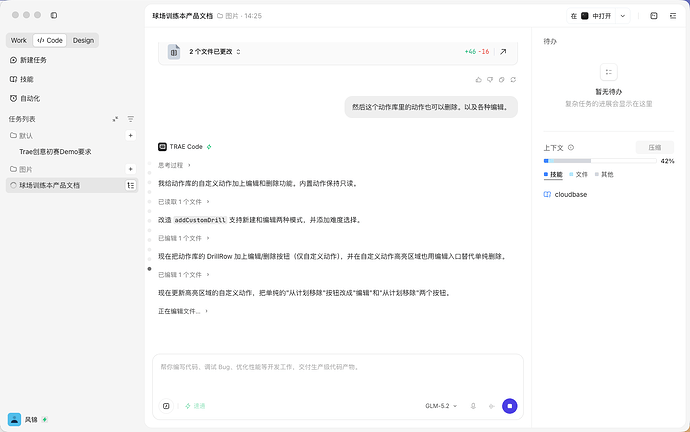
Task: Click the context usage progress bar
Action: [x=600, y=161]
